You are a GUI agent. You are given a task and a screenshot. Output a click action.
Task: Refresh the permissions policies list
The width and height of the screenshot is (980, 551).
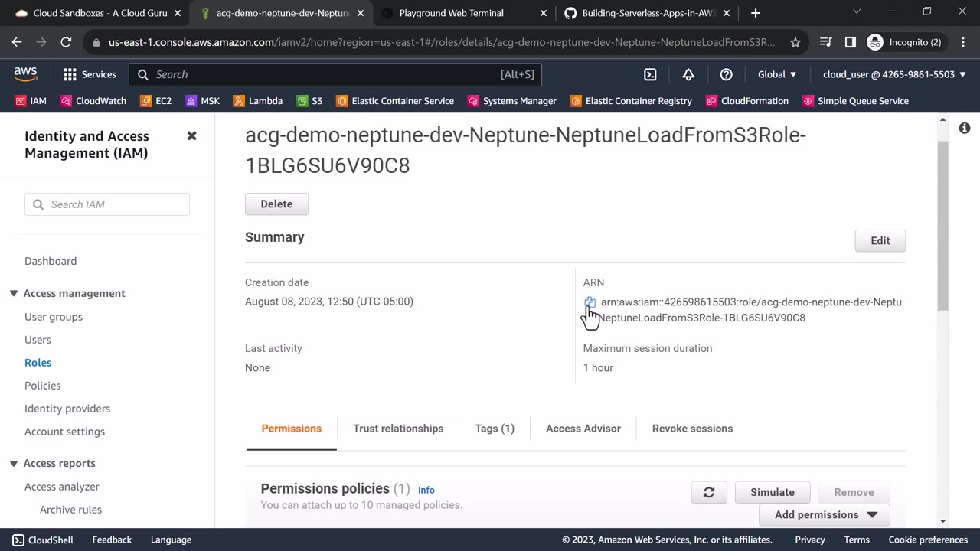709,492
